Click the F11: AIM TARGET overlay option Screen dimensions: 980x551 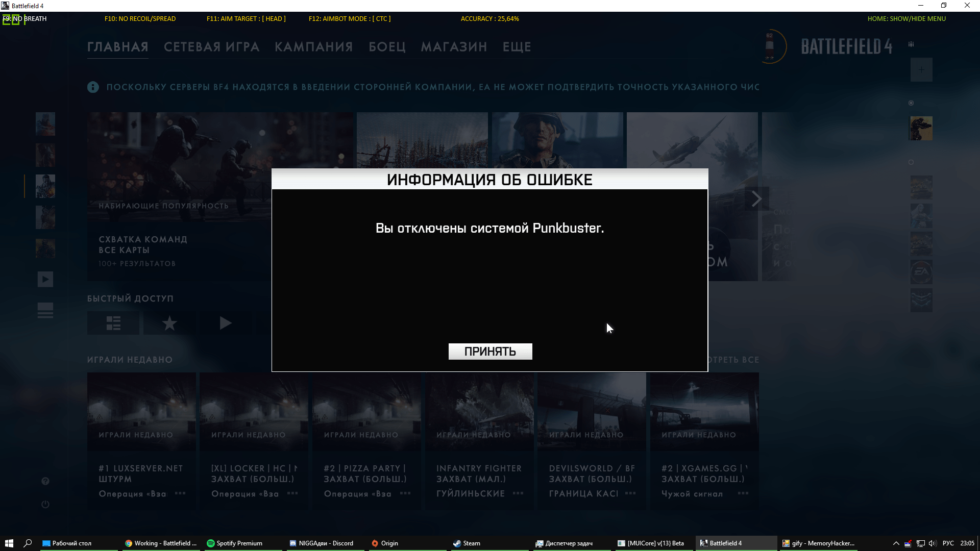246,19
